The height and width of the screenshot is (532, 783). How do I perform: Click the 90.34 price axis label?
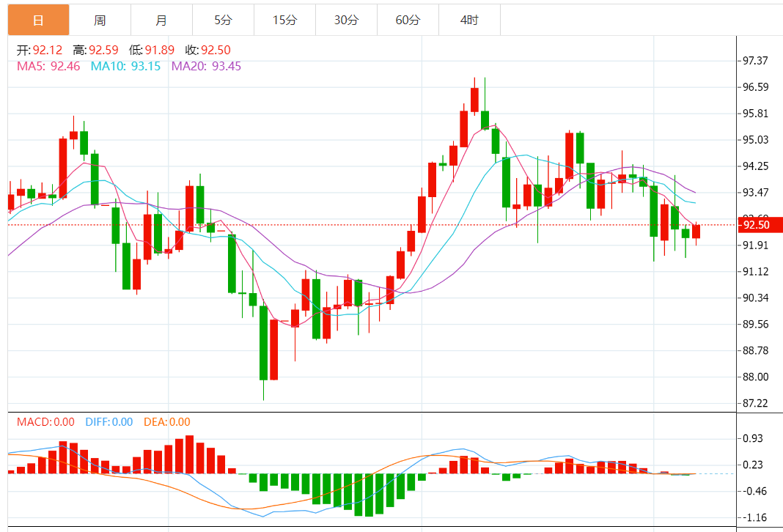[x=755, y=298]
